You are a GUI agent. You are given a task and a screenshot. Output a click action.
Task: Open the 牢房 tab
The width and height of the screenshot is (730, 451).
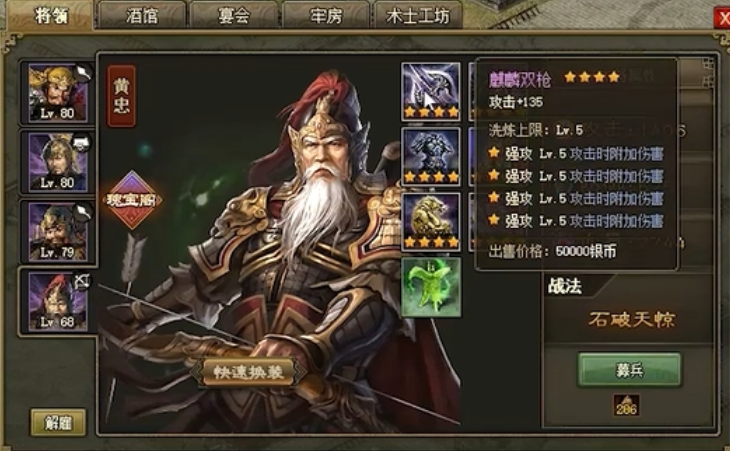(325, 15)
